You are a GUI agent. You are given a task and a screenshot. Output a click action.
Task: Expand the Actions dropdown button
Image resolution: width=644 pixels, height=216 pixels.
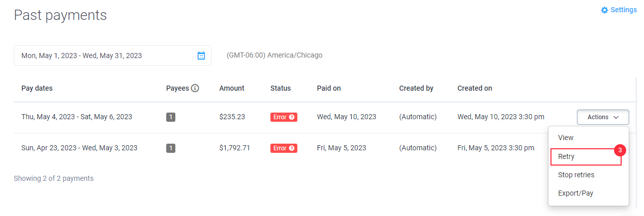point(603,117)
